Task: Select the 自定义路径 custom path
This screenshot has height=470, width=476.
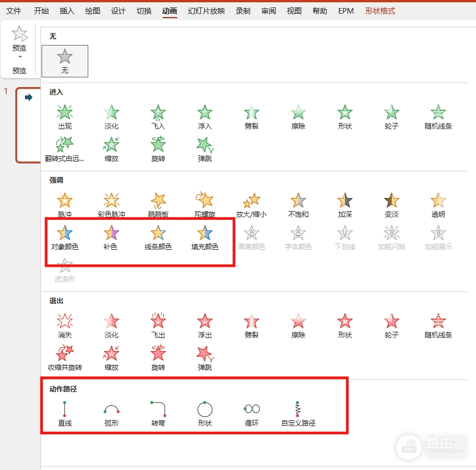Action: (298, 414)
